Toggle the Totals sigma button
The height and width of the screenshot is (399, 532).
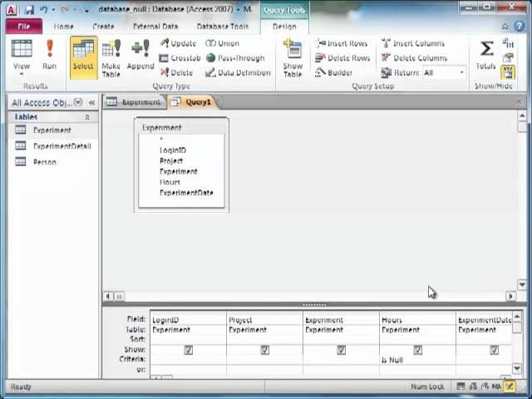pos(485,55)
